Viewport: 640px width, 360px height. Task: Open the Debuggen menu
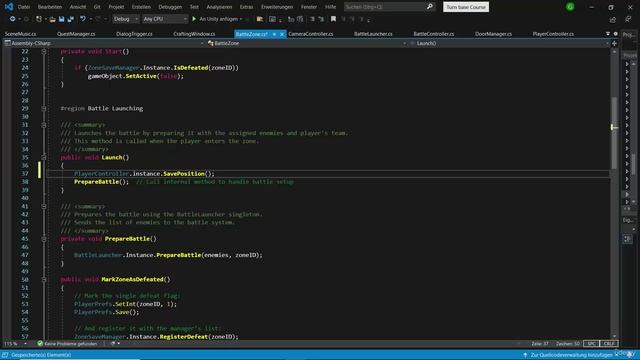[170, 7]
